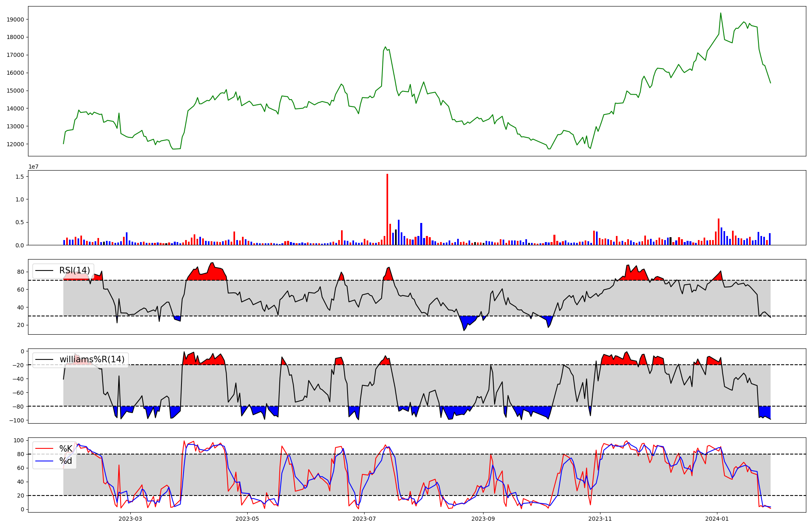Click the RSI(14) legend entry
Image resolution: width=812 pixels, height=528 pixels.
[x=74, y=270]
